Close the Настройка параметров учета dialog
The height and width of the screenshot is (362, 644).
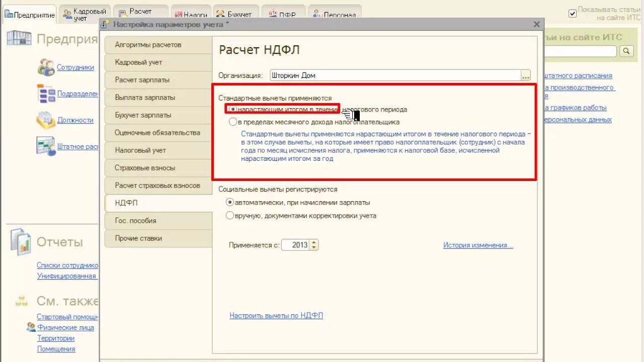click(x=536, y=24)
